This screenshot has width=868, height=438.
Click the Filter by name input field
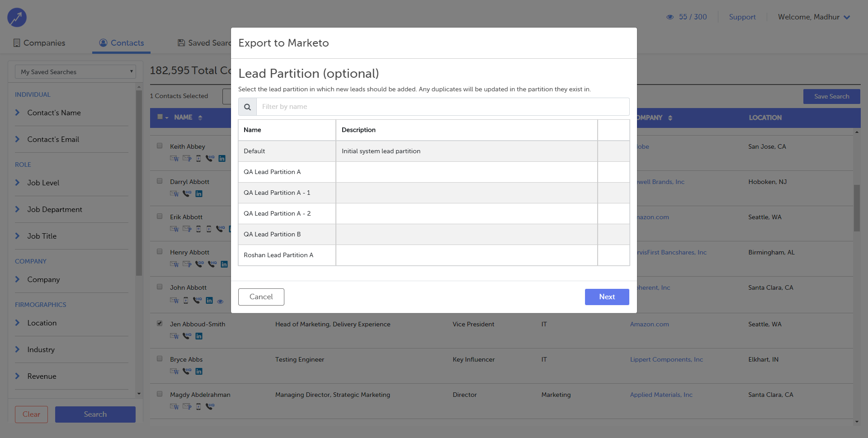[443, 107]
